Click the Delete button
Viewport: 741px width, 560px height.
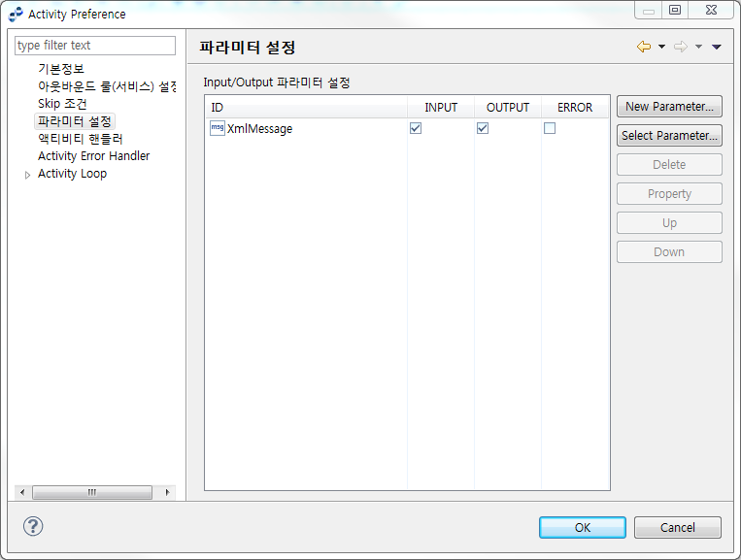click(x=669, y=165)
